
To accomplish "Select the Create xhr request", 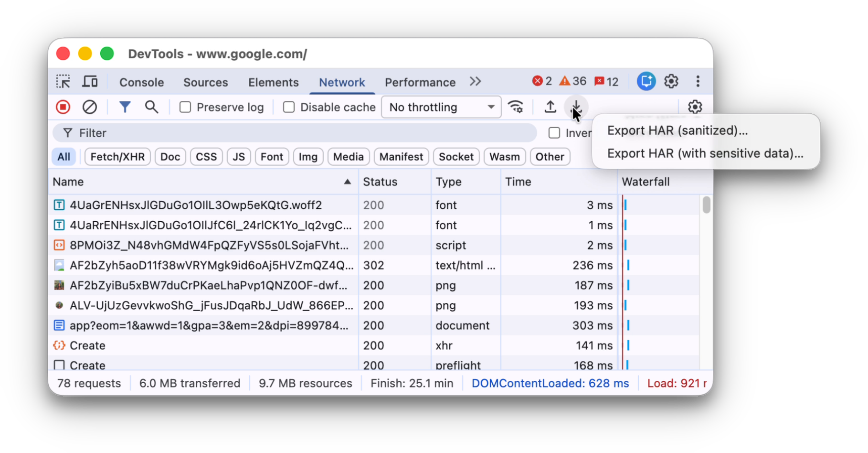I will pyautogui.click(x=374, y=345).
